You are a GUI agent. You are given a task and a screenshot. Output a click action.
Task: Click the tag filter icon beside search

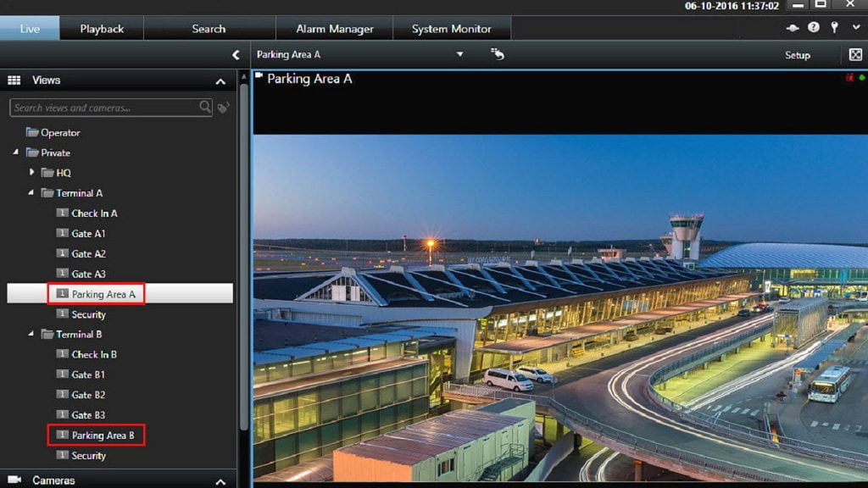pos(224,108)
